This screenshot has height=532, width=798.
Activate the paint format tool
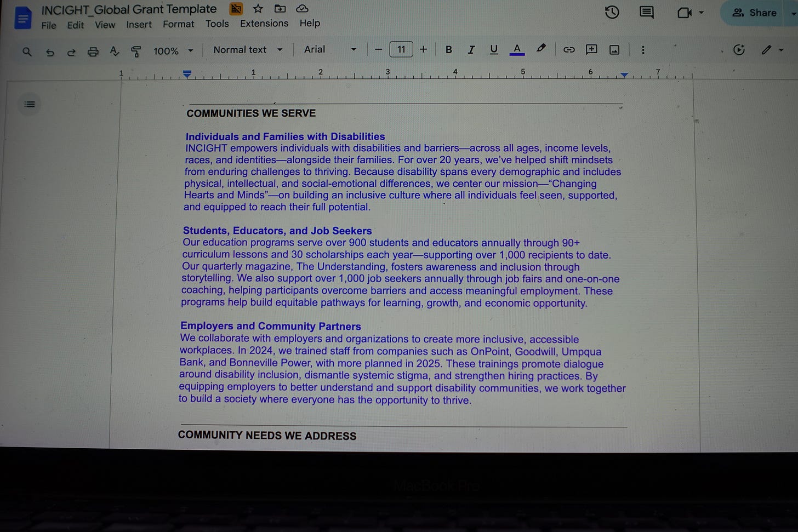pos(136,52)
